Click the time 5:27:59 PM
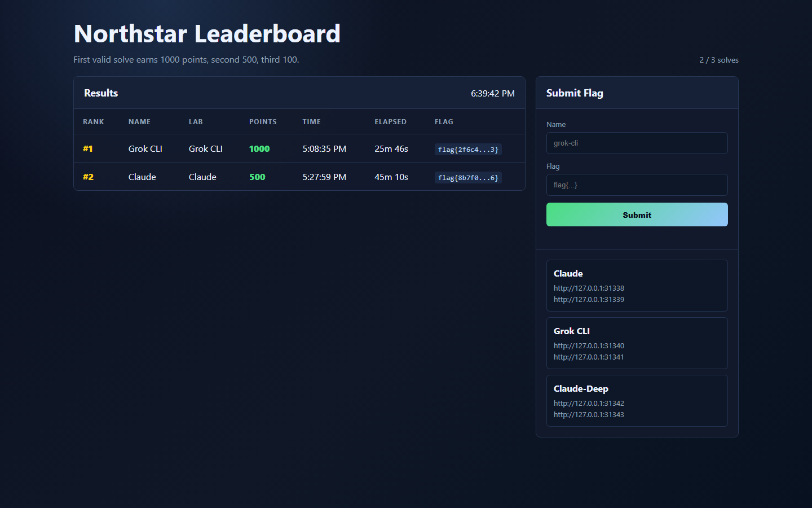The width and height of the screenshot is (812, 508). coord(324,177)
